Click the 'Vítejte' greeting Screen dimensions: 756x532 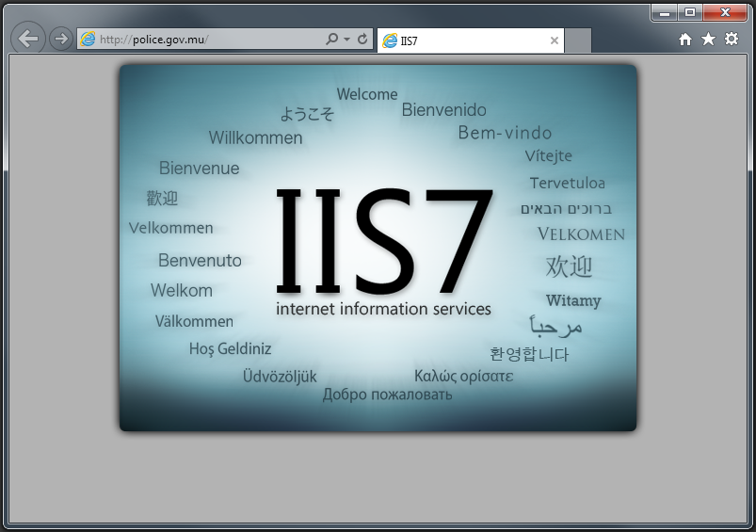(548, 155)
